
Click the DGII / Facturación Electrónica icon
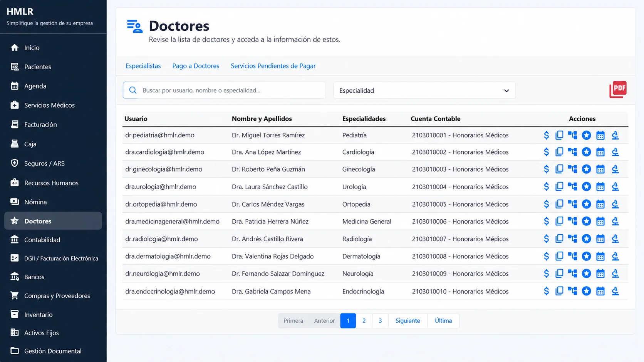pyautogui.click(x=15, y=258)
